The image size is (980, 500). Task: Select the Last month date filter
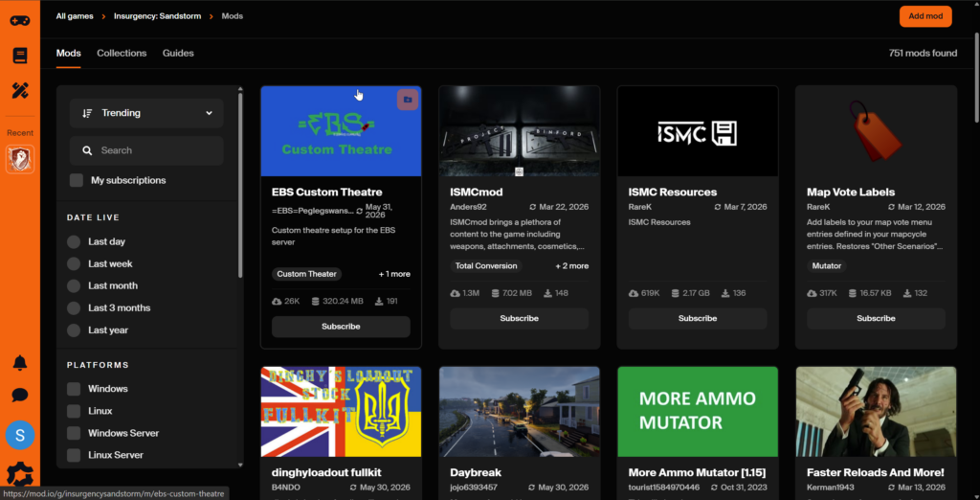pyautogui.click(x=74, y=286)
